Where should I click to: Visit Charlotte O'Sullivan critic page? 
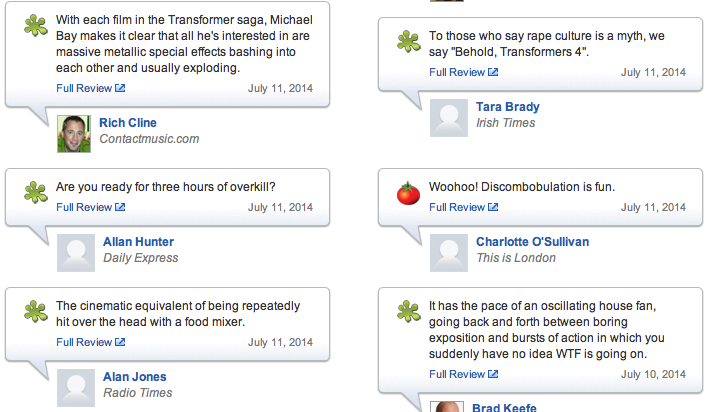coord(532,242)
